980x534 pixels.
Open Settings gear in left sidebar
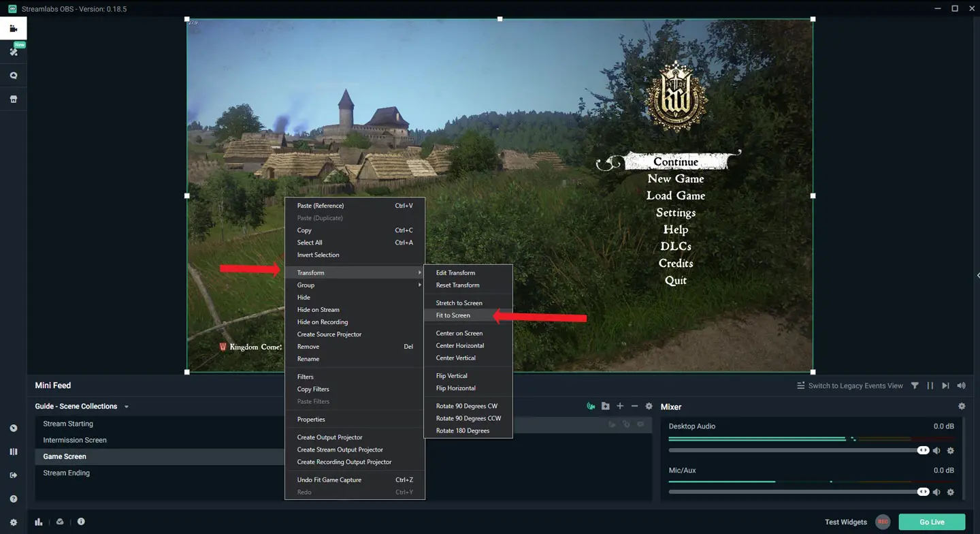point(13,522)
